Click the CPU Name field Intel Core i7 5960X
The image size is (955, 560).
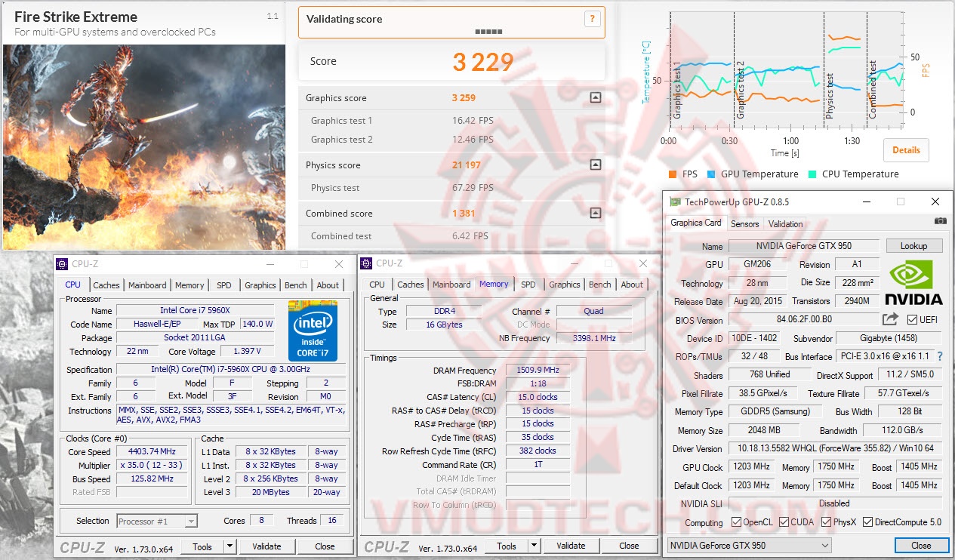(x=195, y=310)
